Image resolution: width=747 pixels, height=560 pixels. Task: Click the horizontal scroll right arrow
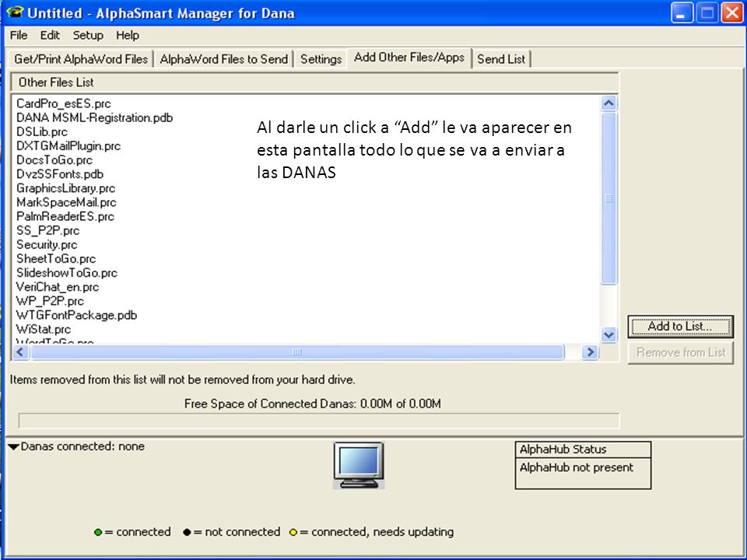[x=591, y=352]
